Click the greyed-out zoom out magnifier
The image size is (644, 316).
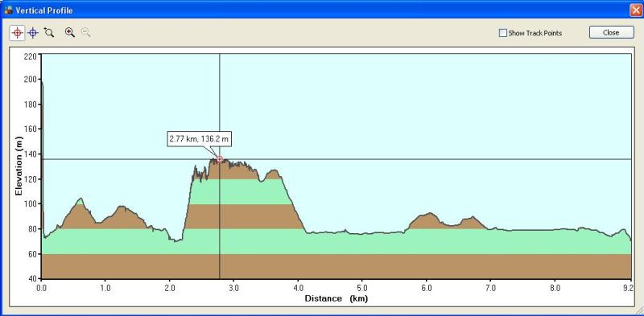[x=85, y=33]
